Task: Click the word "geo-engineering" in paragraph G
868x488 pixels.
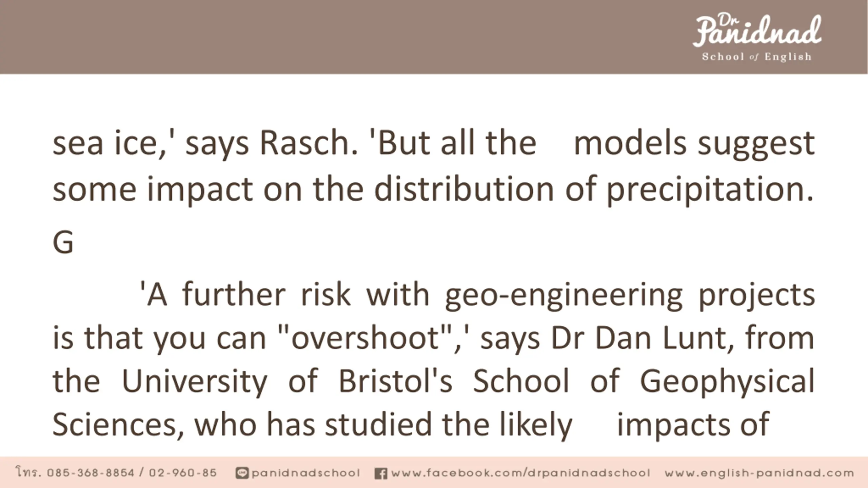Action: (x=564, y=295)
